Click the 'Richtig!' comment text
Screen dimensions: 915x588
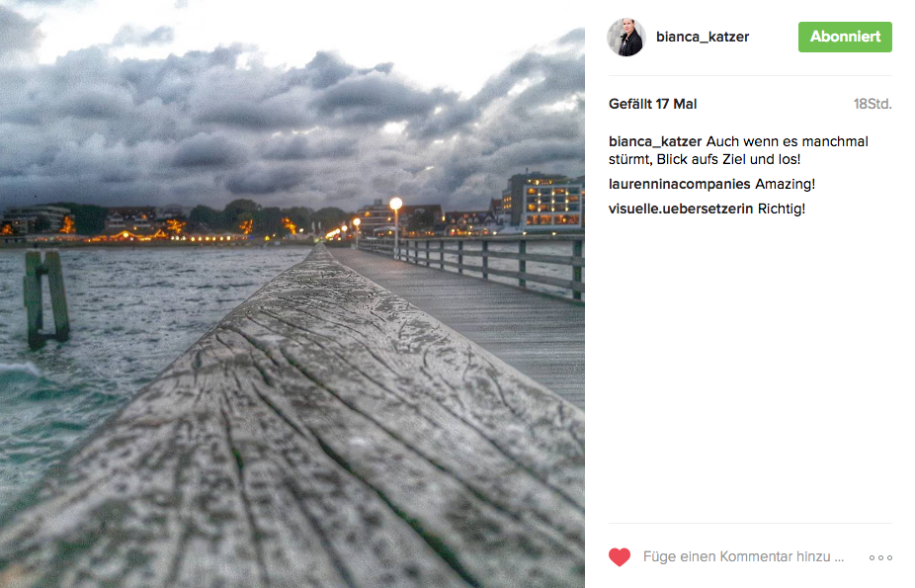[x=782, y=209]
